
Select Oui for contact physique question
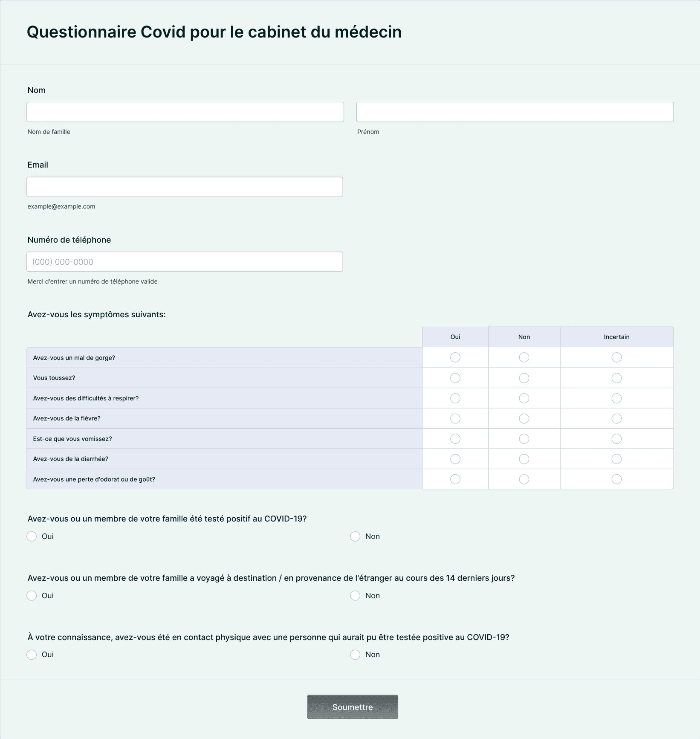tap(32, 655)
